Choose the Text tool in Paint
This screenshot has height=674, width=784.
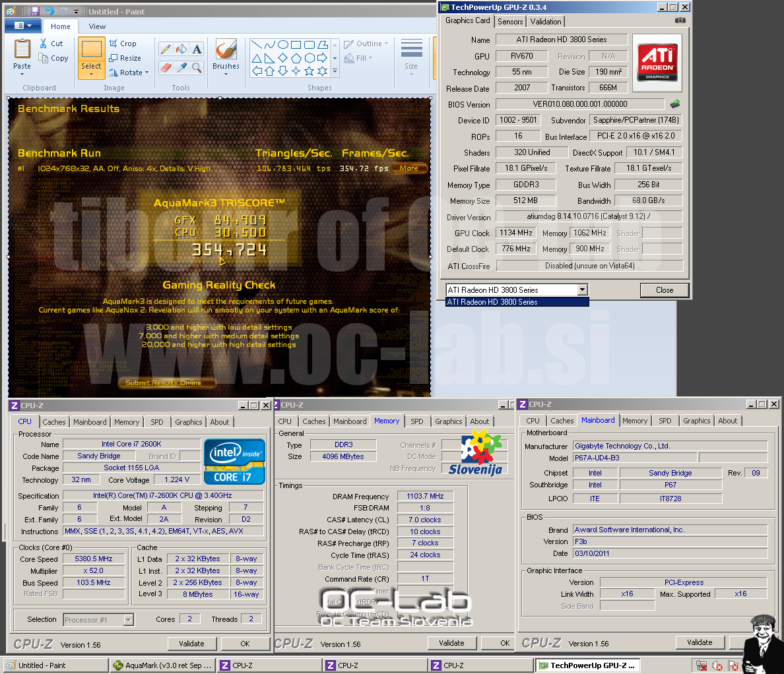[197, 49]
